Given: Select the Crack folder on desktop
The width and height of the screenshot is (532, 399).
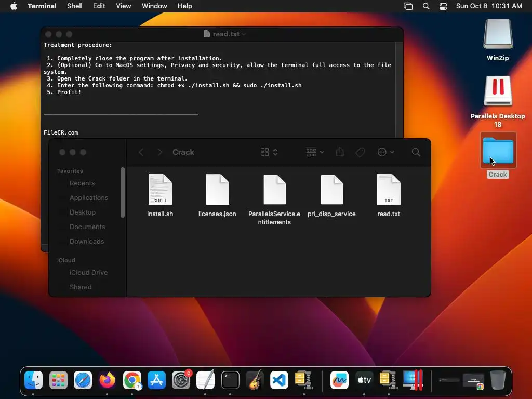Looking at the screenshot, I should pos(498,151).
